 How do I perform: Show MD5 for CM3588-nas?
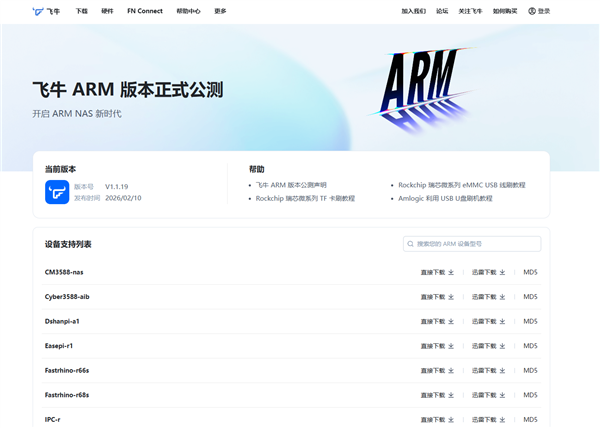[530, 272]
